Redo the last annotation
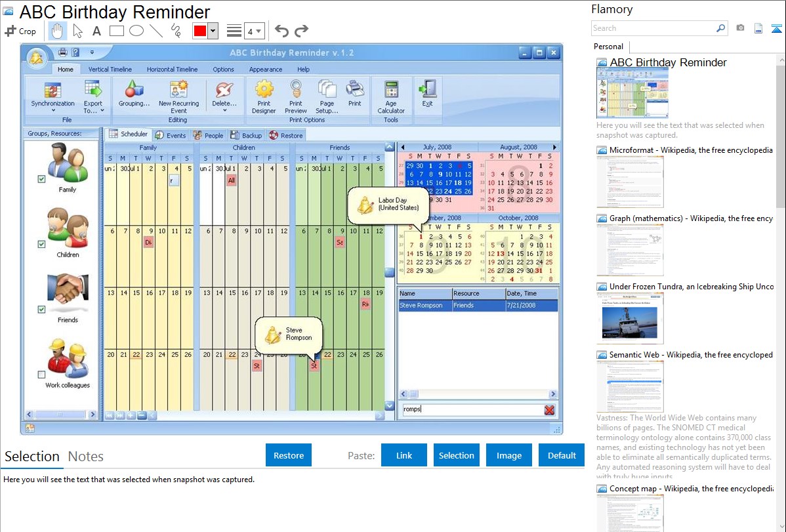This screenshot has height=532, width=786. 301,31
